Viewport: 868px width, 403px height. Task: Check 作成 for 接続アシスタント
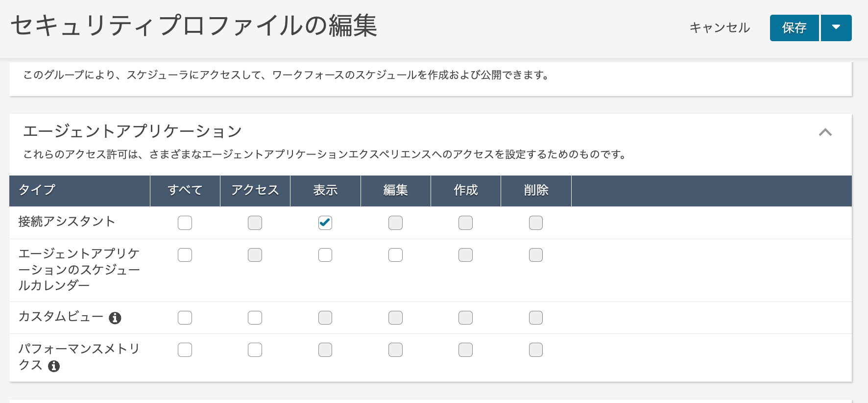click(x=465, y=223)
